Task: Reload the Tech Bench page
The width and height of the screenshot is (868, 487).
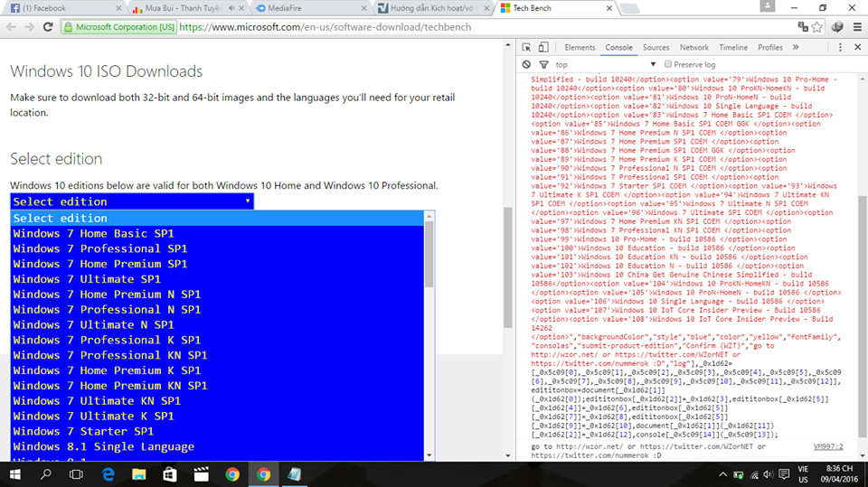Action: click(48, 27)
